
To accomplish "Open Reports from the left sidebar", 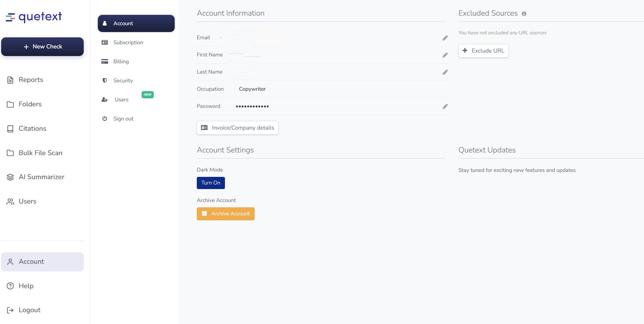I will pyautogui.click(x=30, y=80).
